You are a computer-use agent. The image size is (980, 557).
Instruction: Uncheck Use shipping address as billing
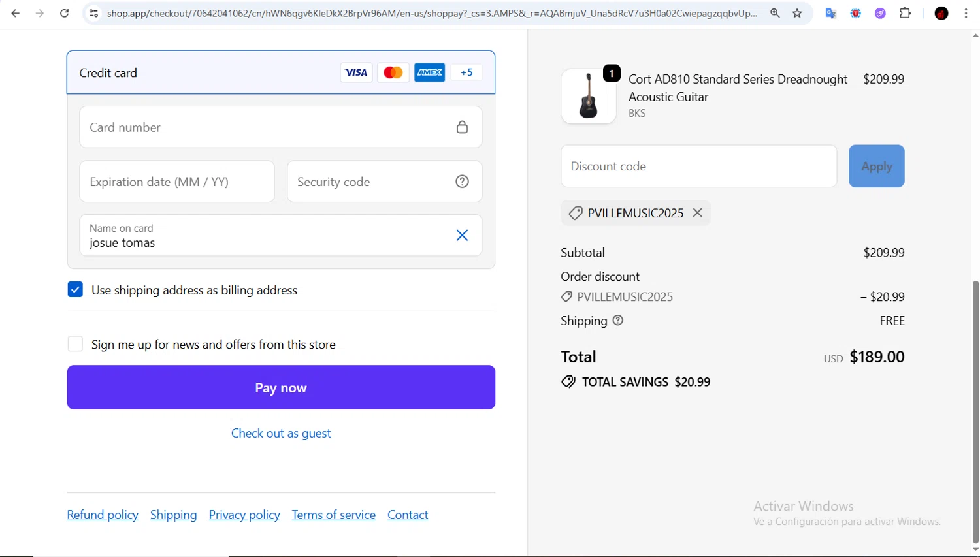point(75,289)
